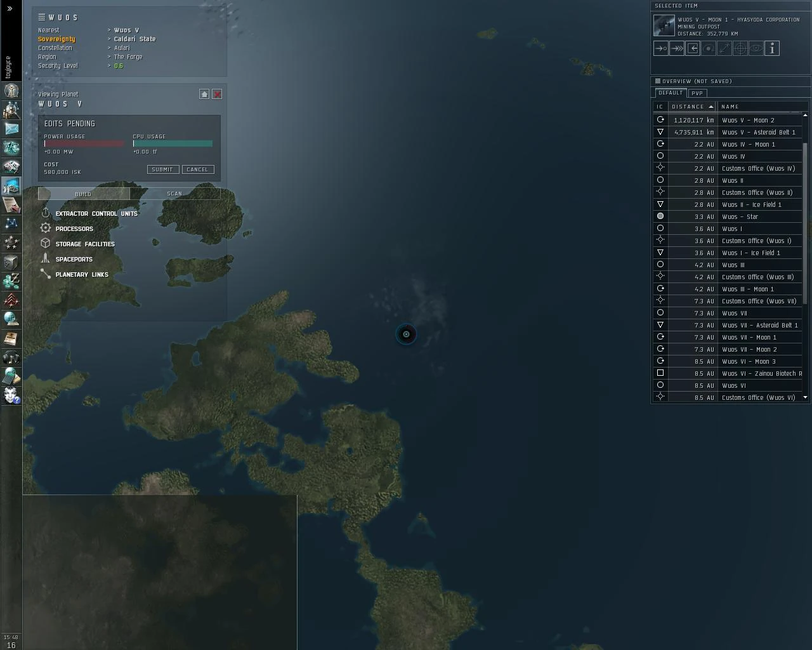Open the Wallet coins icon
This screenshot has height=650, width=812.
tap(11, 281)
